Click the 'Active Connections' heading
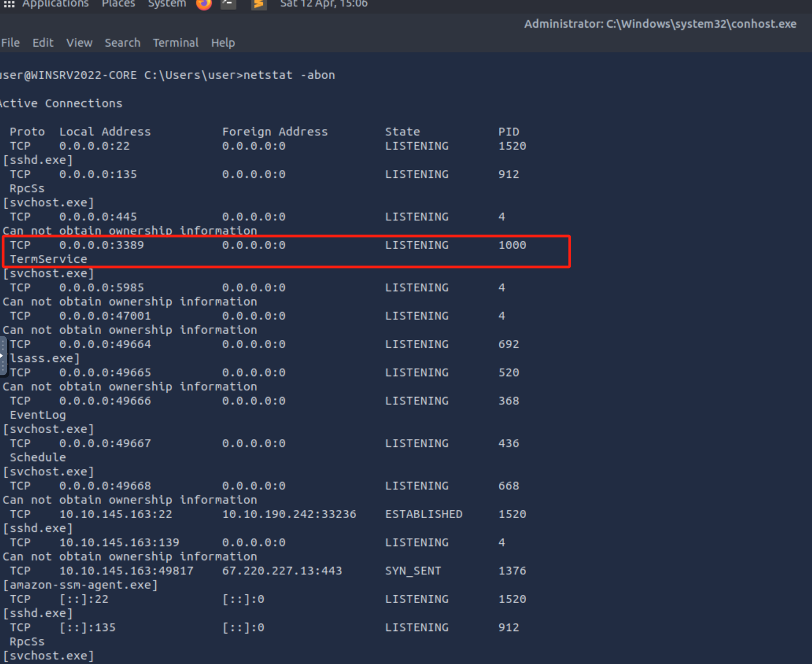 [61, 103]
